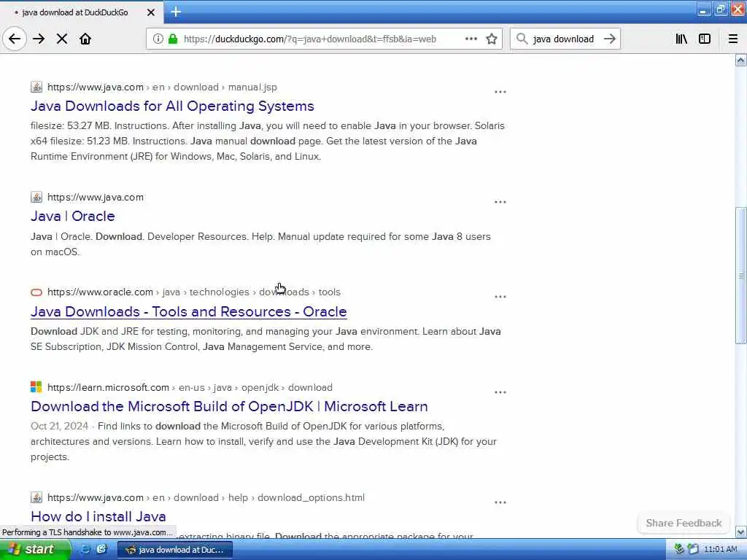The height and width of the screenshot is (560, 747).
Task: Launch Internet Explorer from quick launch
Action: point(85,549)
